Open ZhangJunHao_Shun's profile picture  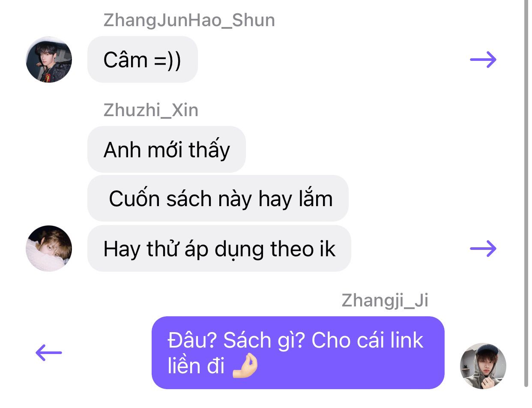(49, 60)
